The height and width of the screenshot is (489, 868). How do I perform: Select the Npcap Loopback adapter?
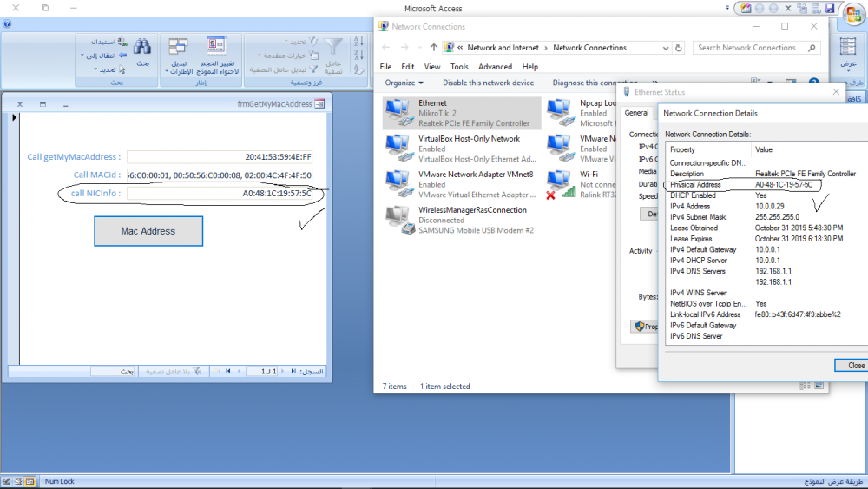point(581,113)
